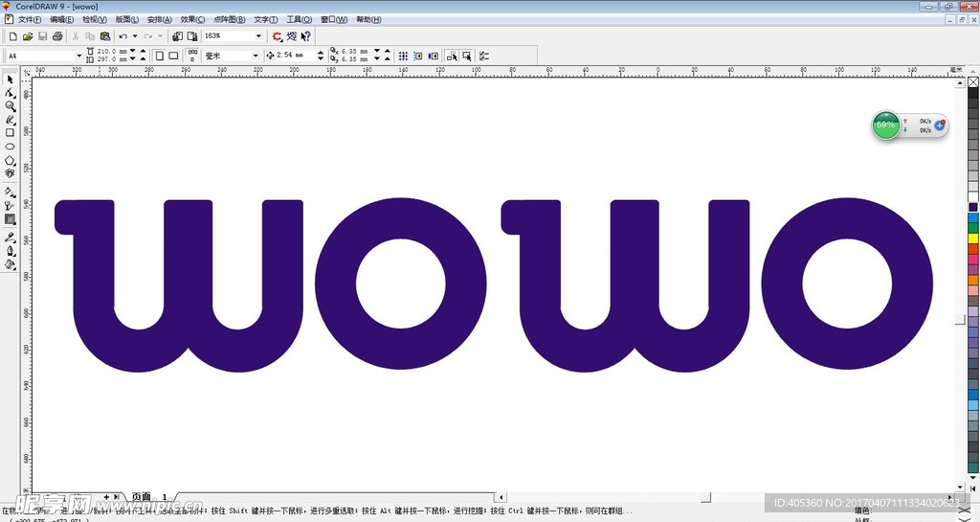Cut the selection with scissors icon

pyautogui.click(x=76, y=36)
